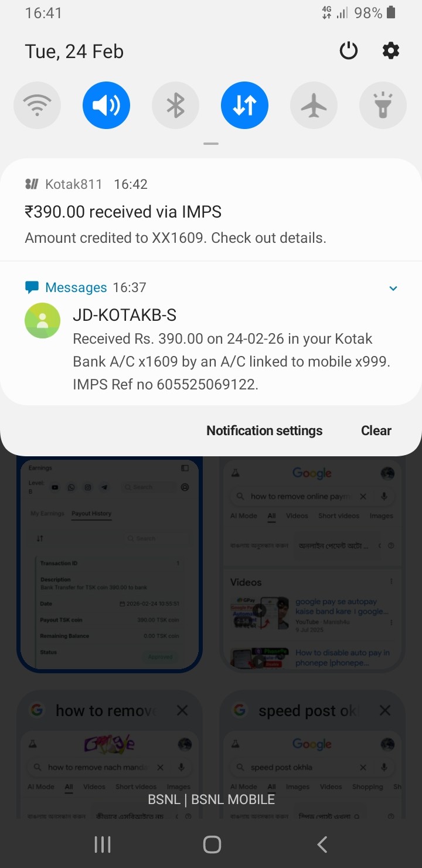Clear all notifications
The height and width of the screenshot is (868, 422).
376,430
